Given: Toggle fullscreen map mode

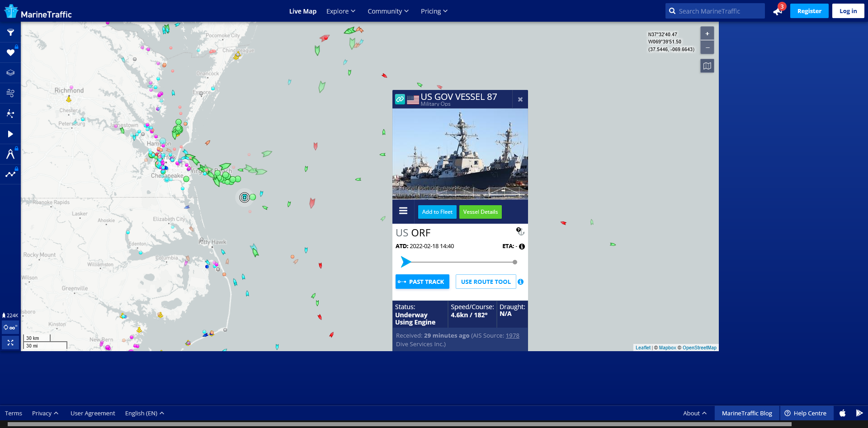Looking at the screenshot, I should tap(10, 343).
